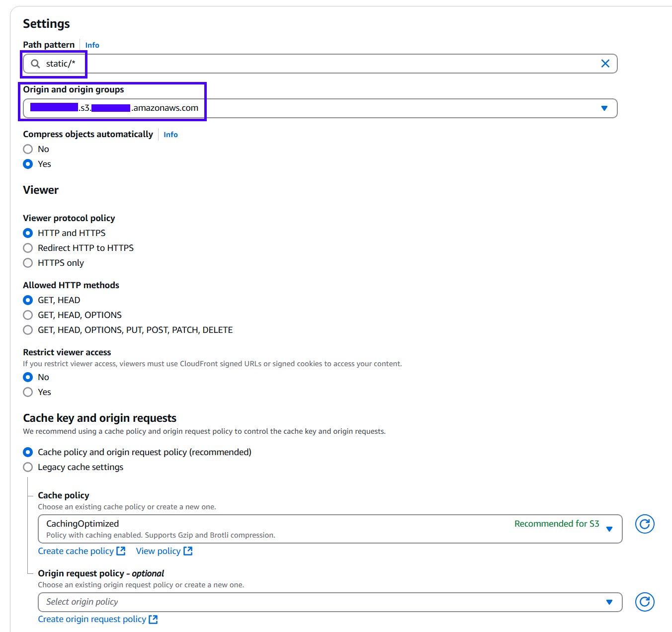The image size is (672, 632).
Task: Refresh the origin request policy list
Action: tap(644, 602)
